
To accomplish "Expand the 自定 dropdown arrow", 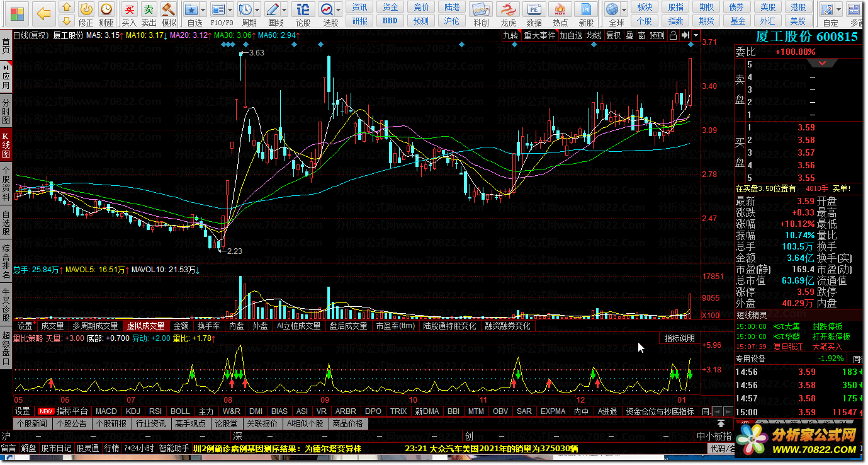I will coord(839,10).
